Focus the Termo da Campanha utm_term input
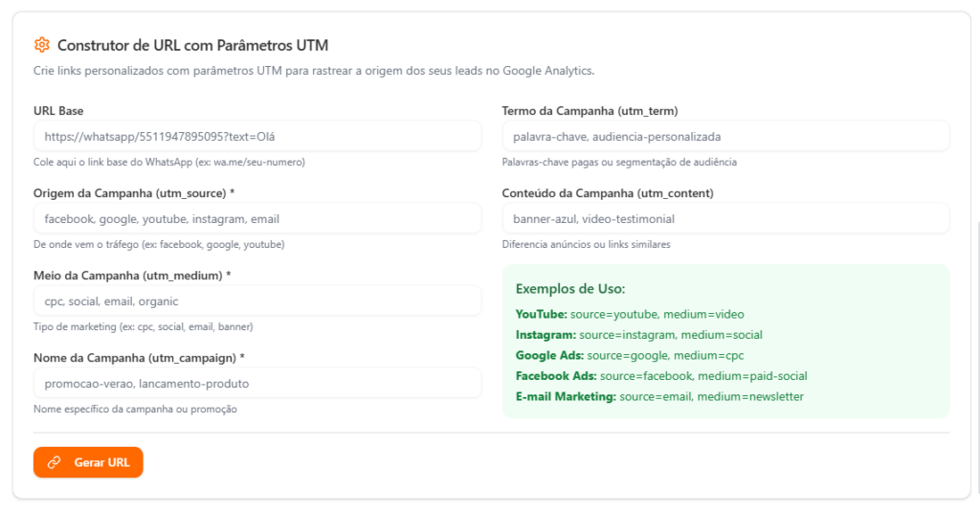The image size is (980, 512). pos(725,137)
